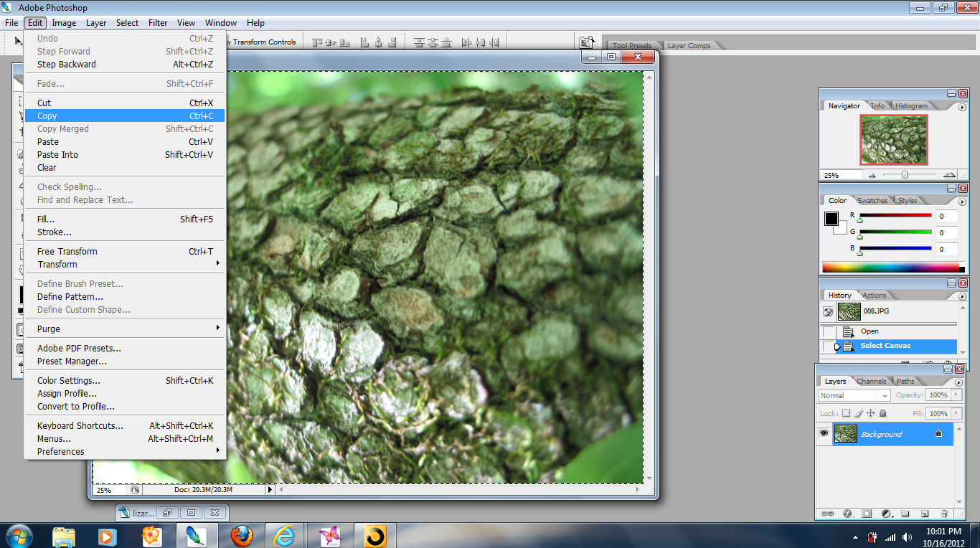Viewport: 980px width, 548px height.
Task: Open the Tool Presets tab
Action: pyautogui.click(x=632, y=45)
